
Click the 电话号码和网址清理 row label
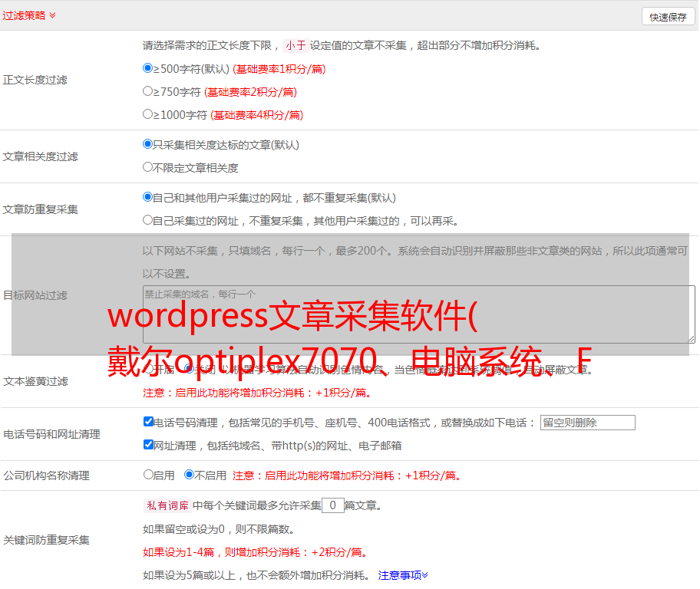pyautogui.click(x=51, y=434)
